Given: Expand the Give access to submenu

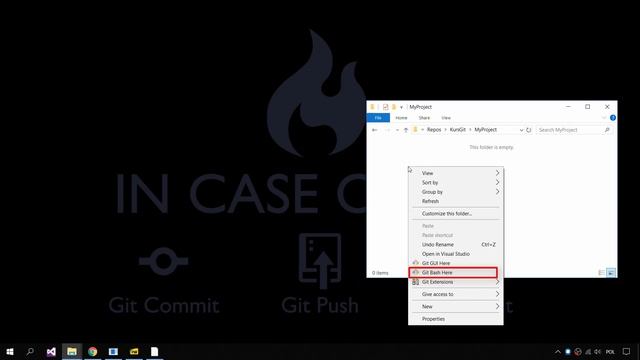Looking at the screenshot, I should 456,294.
